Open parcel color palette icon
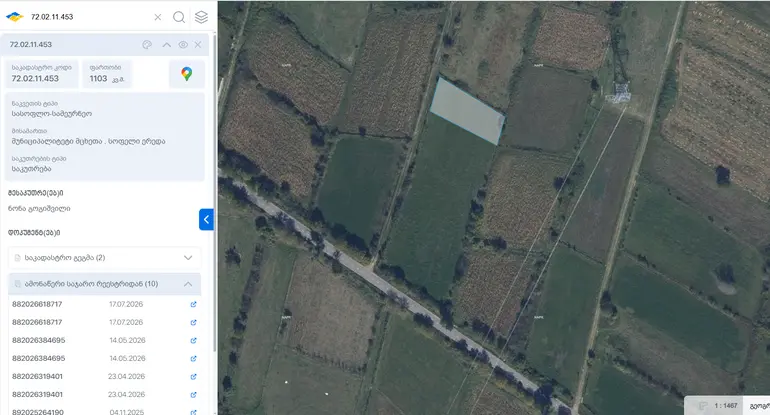Screen dimensions: 770x415 pos(147,45)
